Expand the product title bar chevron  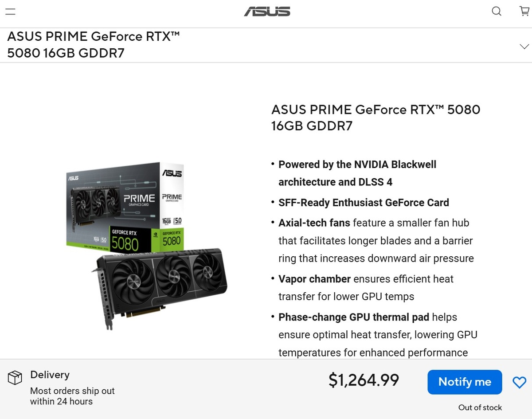(524, 47)
